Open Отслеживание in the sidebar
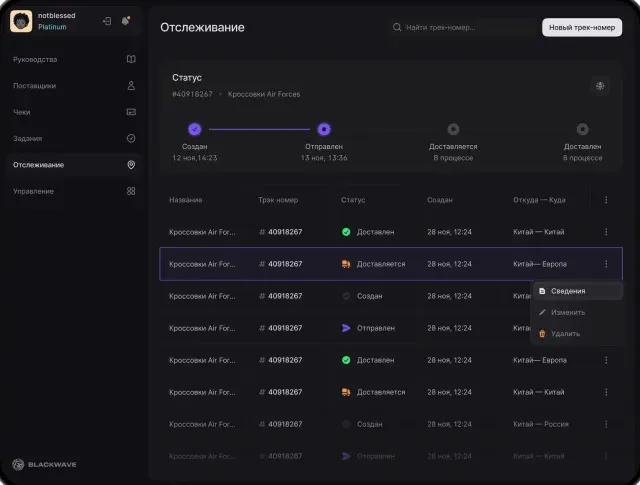This screenshot has height=485, width=640. pos(74,165)
